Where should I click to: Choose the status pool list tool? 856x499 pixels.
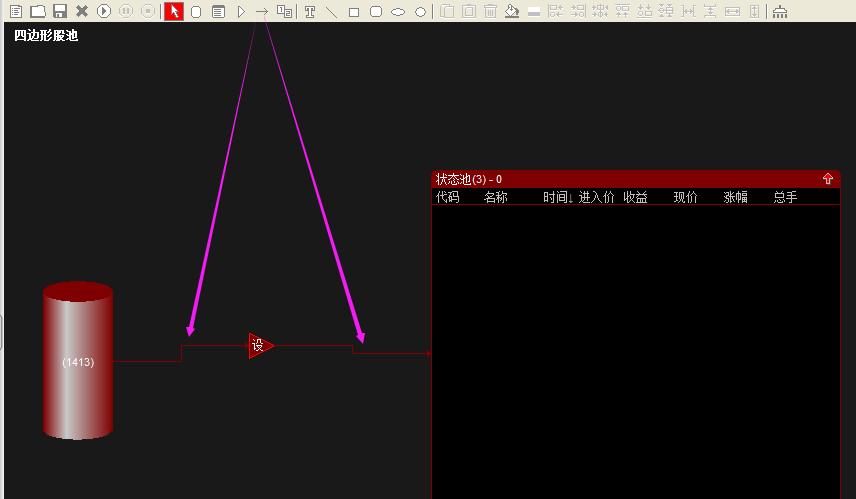coord(218,11)
